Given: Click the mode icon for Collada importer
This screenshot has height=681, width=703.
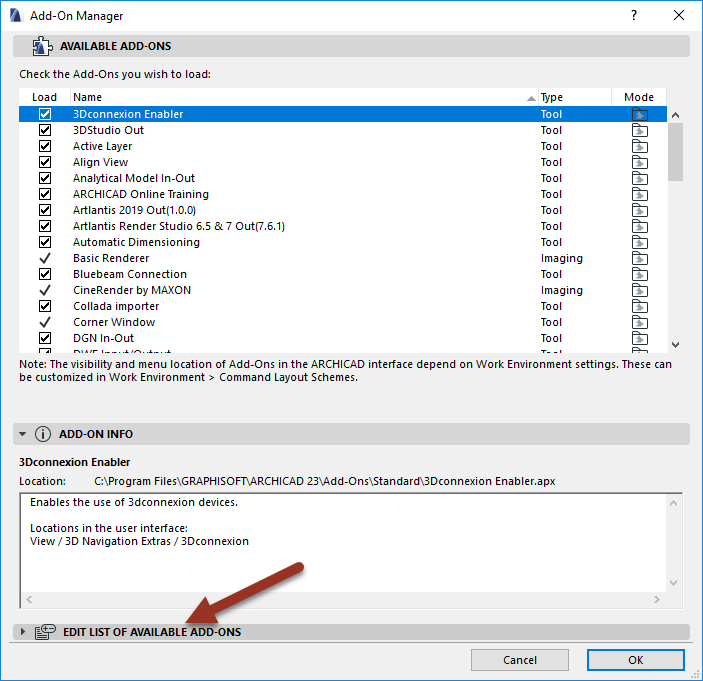Looking at the screenshot, I should (640, 307).
